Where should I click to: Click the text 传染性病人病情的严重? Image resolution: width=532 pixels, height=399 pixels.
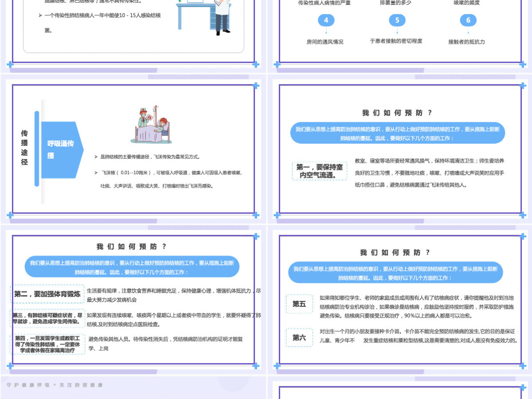pyautogui.click(x=325, y=3)
